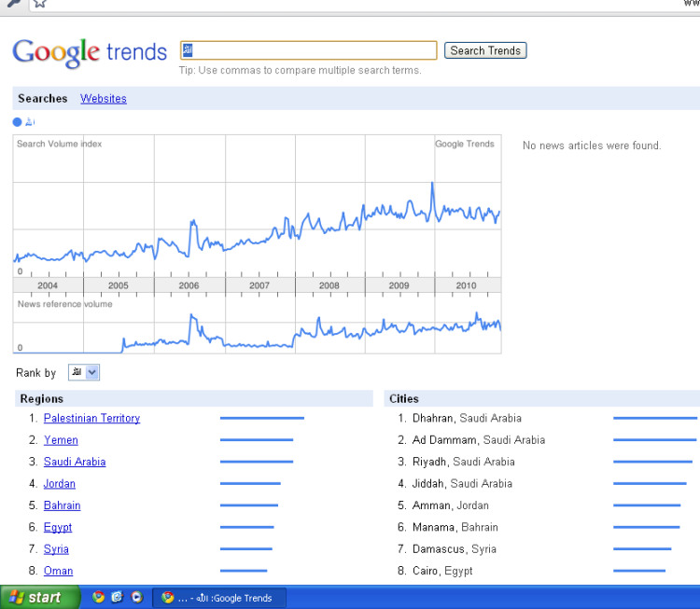The image size is (700, 609).
Task: Click the Windows Start button
Action: coord(39,597)
